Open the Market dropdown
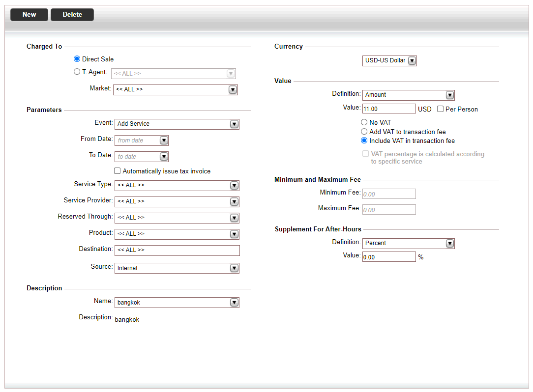The image size is (533, 392). pyautogui.click(x=233, y=90)
